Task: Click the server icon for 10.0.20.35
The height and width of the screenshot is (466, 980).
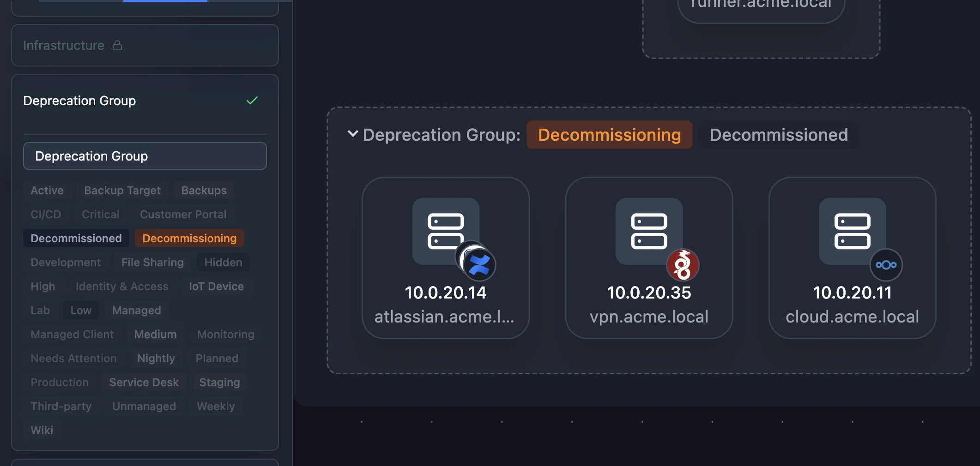Action: 649,231
